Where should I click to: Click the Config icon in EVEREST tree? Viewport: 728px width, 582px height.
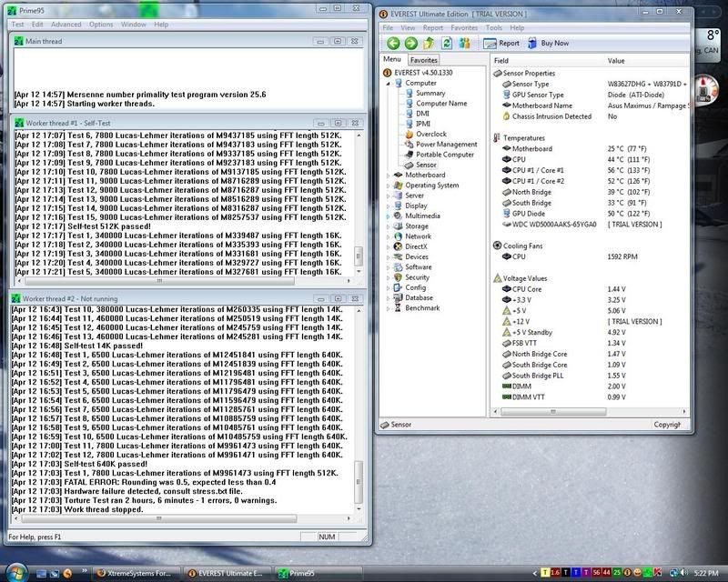tap(398, 287)
